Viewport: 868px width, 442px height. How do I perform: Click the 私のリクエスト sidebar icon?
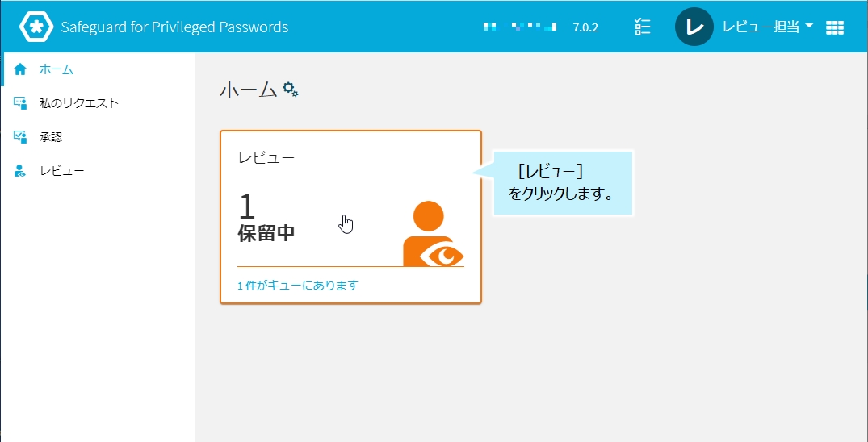tap(20, 103)
